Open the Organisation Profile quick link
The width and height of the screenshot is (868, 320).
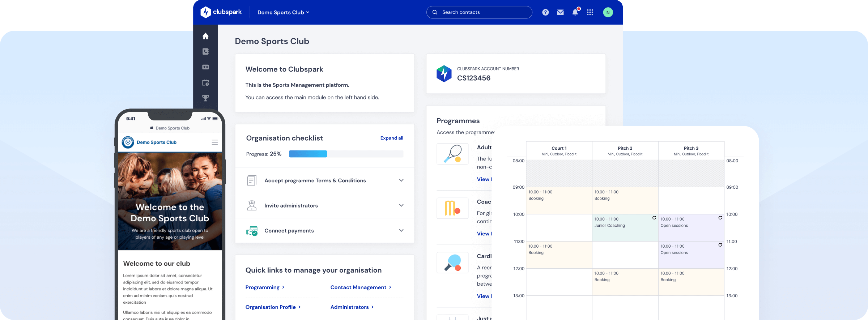273,307
